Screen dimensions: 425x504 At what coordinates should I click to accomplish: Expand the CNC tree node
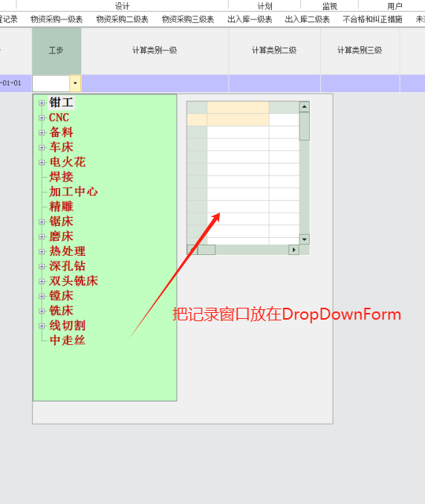point(42,117)
